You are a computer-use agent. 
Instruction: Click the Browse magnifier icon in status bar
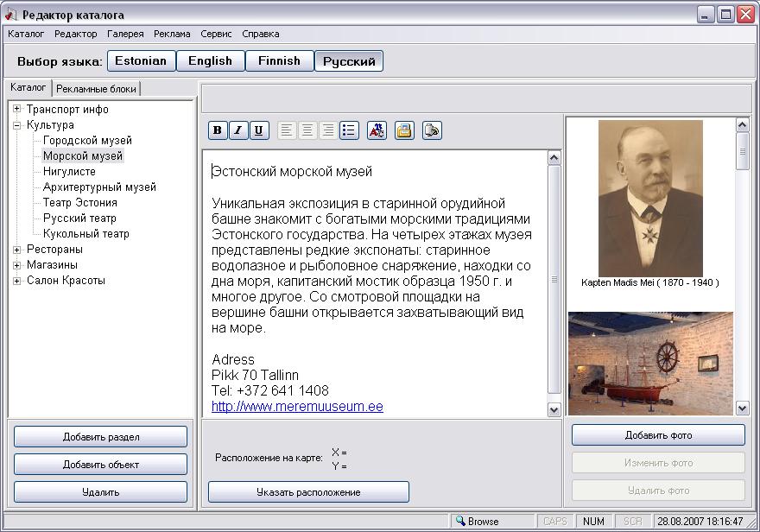point(459,522)
